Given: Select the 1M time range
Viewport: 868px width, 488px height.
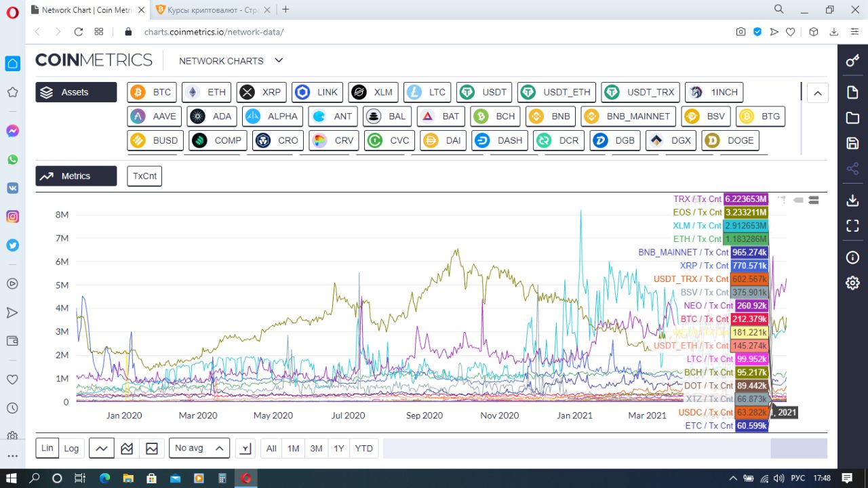Looking at the screenshot, I should 293,448.
